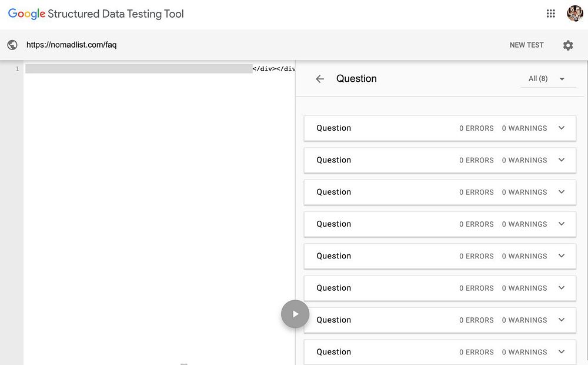This screenshot has height=365, width=588.
Task: Open the All (8) filter dropdown
Action: click(547, 79)
